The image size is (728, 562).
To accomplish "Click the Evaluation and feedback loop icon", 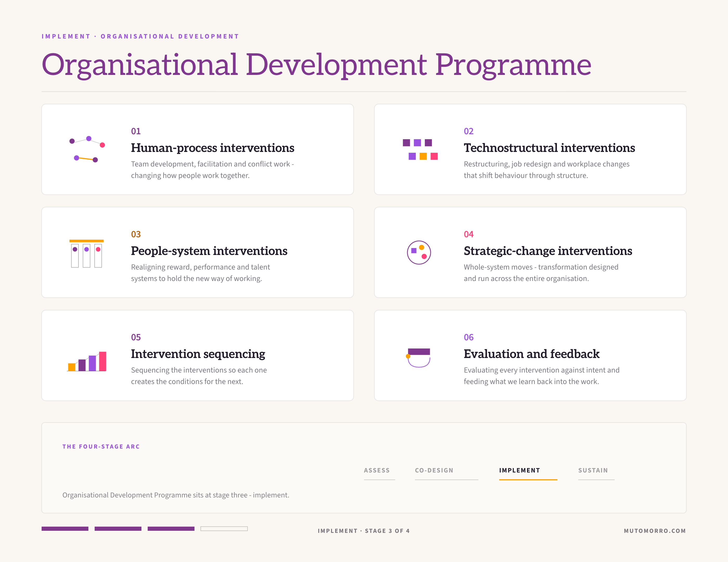I will 419,357.
